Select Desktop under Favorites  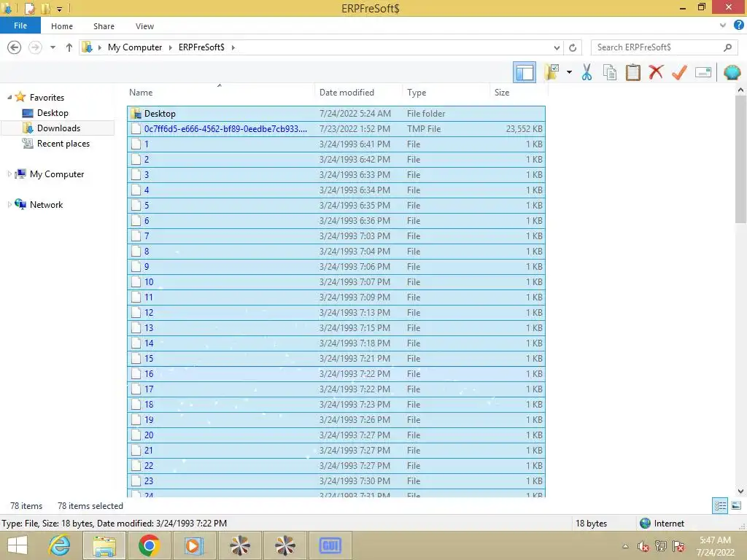pos(53,113)
